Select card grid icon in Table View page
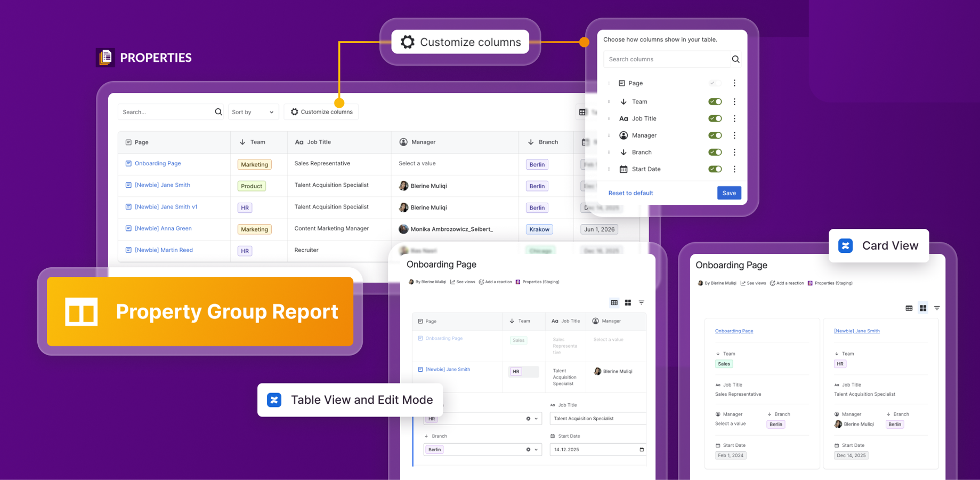Screen dimensions: 980x480 coord(628,303)
